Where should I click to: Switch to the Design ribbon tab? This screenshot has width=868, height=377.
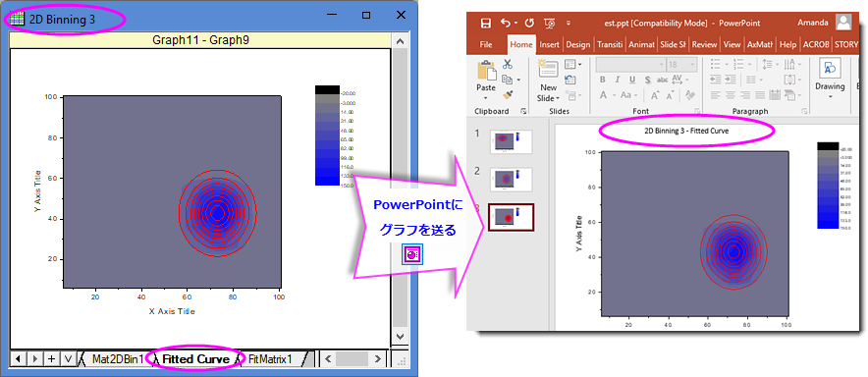point(578,45)
